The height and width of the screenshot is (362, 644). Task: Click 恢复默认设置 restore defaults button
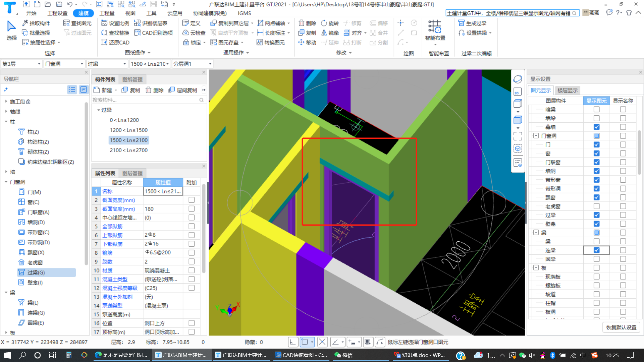coord(621,327)
